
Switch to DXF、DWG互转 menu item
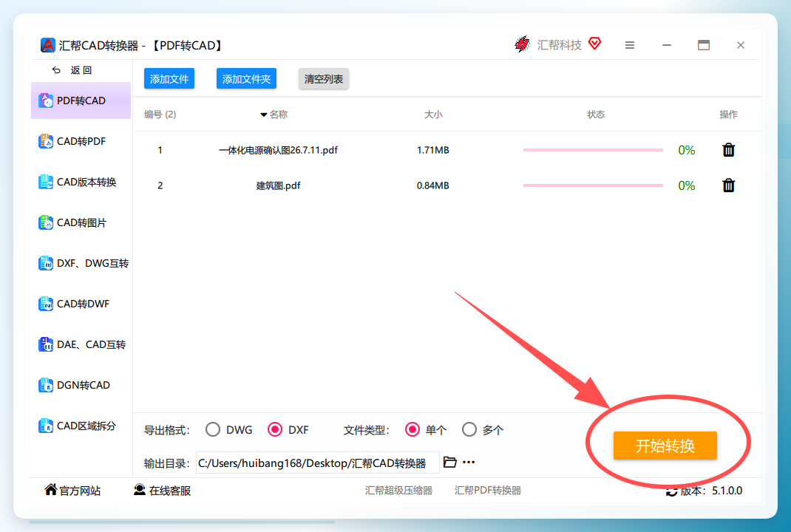[x=81, y=263]
